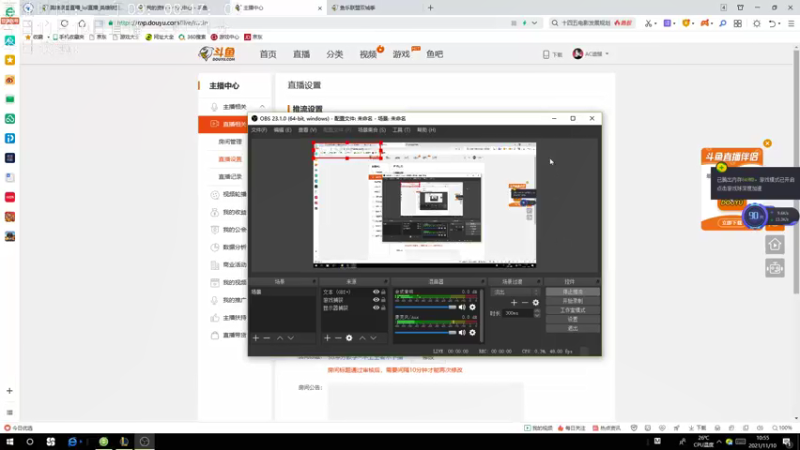Open the OBS Edit menu
The height and width of the screenshot is (450, 800).
click(282, 130)
